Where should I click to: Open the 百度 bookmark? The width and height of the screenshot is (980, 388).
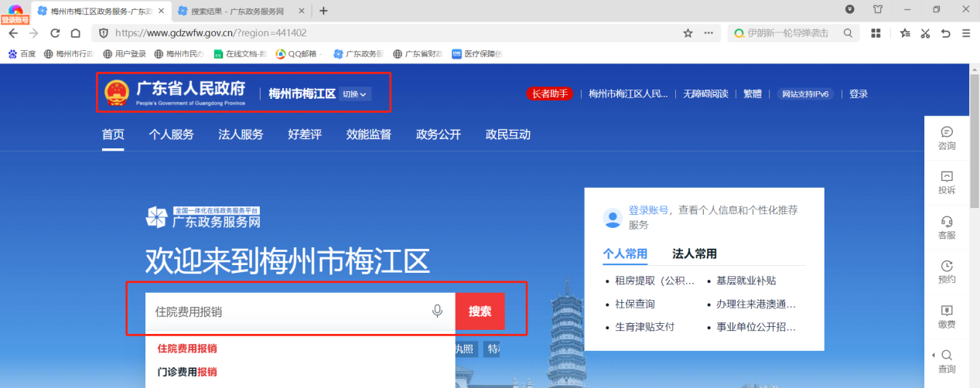(x=22, y=54)
